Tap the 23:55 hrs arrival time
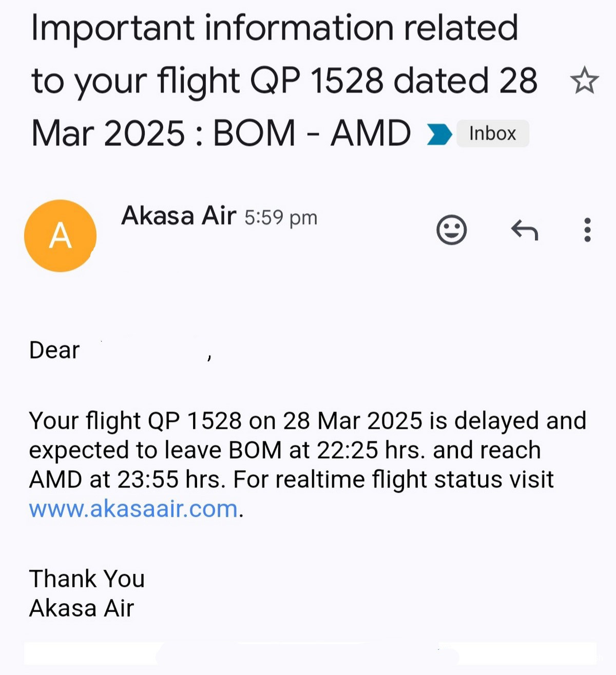Screen dimensions: 616x675 pyautogui.click(x=171, y=480)
